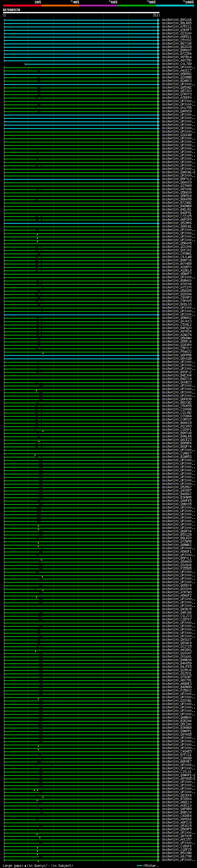Select hit label UniRef100_A7RTW3

pyautogui.click(x=176, y=593)
